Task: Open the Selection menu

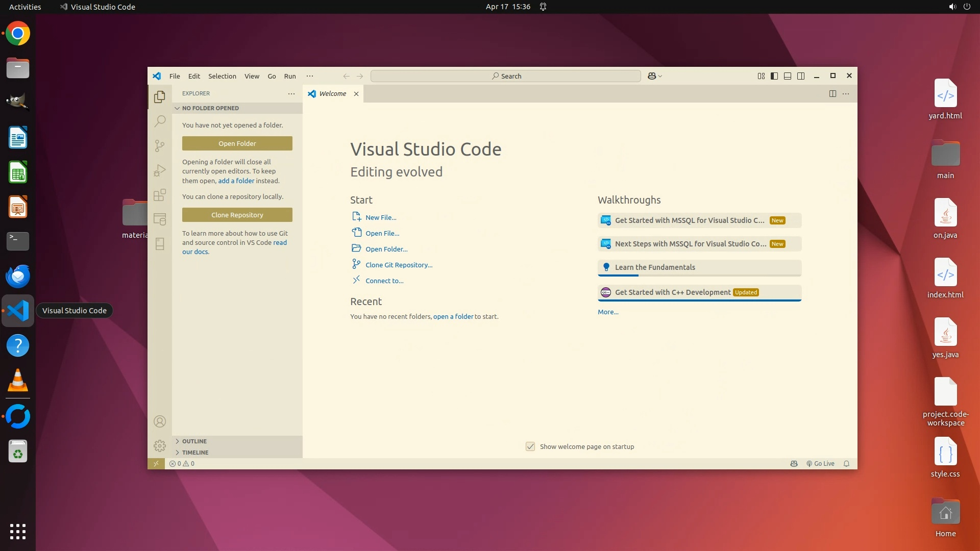Action: (222, 76)
